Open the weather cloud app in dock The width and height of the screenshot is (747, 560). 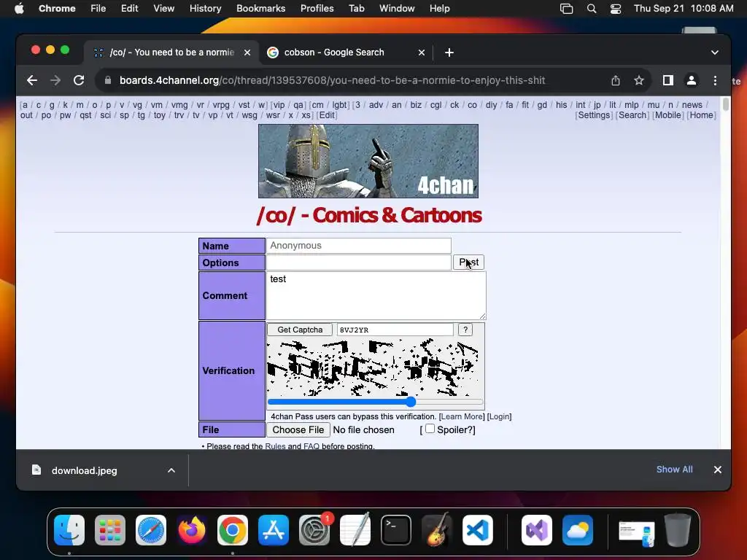578,530
